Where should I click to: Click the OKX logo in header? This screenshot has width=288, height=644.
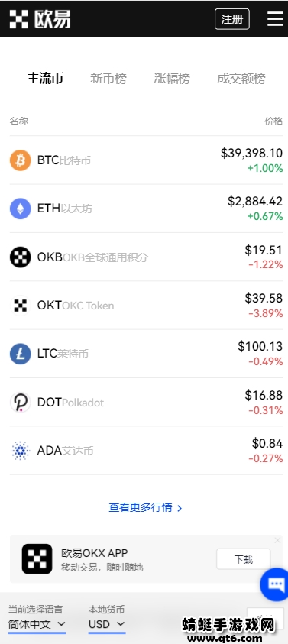click(40, 19)
